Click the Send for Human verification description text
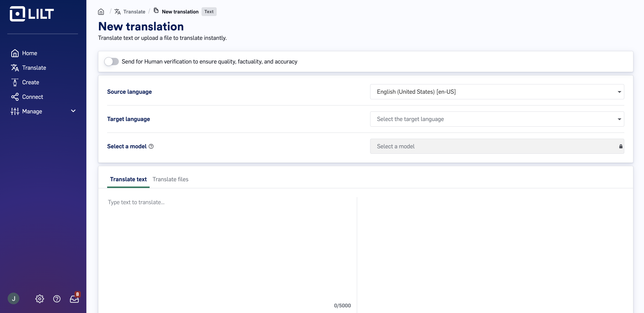The height and width of the screenshot is (313, 644). pyautogui.click(x=210, y=61)
